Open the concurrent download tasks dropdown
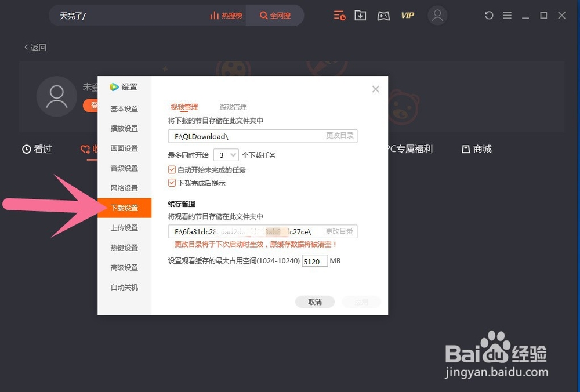The image size is (580, 392). pos(226,155)
